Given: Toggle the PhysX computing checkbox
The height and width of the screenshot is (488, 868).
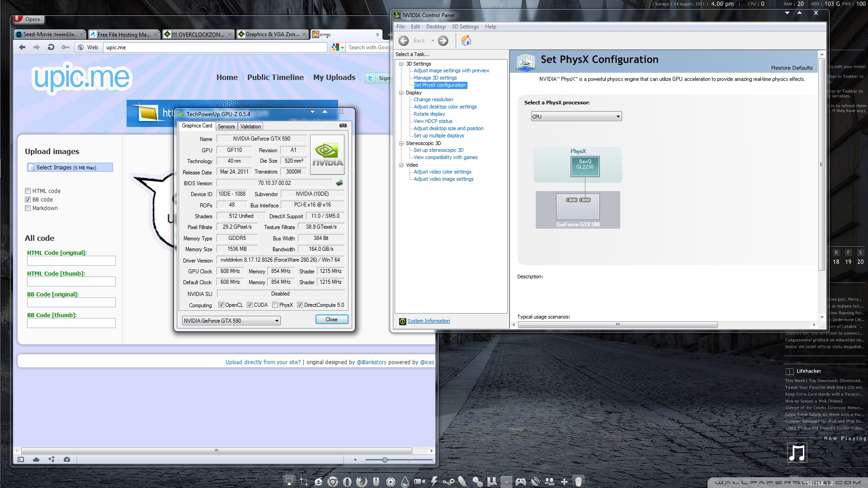Looking at the screenshot, I should pyautogui.click(x=275, y=305).
